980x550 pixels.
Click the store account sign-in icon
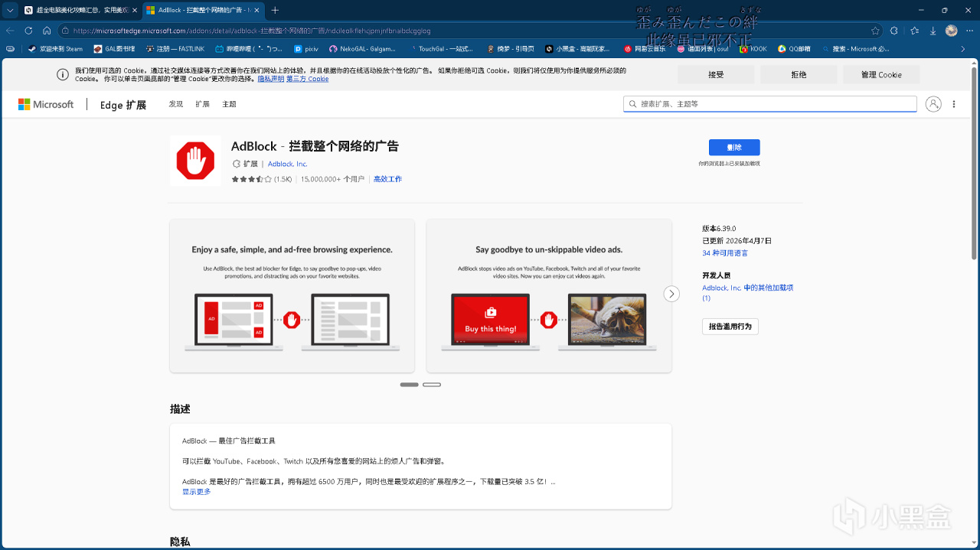[933, 104]
